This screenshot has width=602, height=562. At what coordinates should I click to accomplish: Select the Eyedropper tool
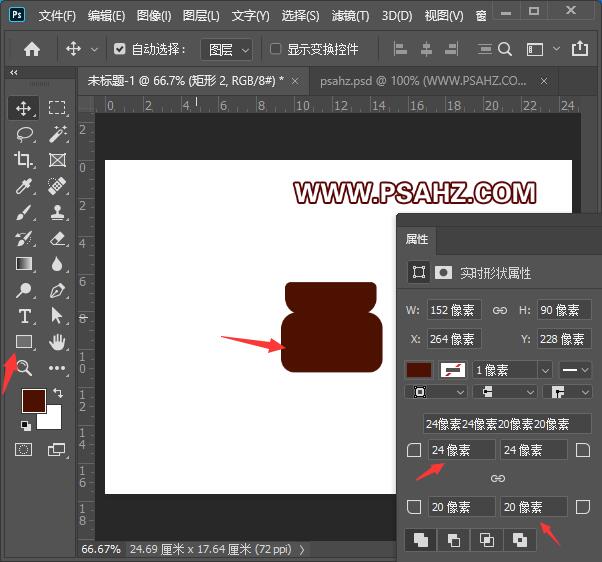[24, 187]
